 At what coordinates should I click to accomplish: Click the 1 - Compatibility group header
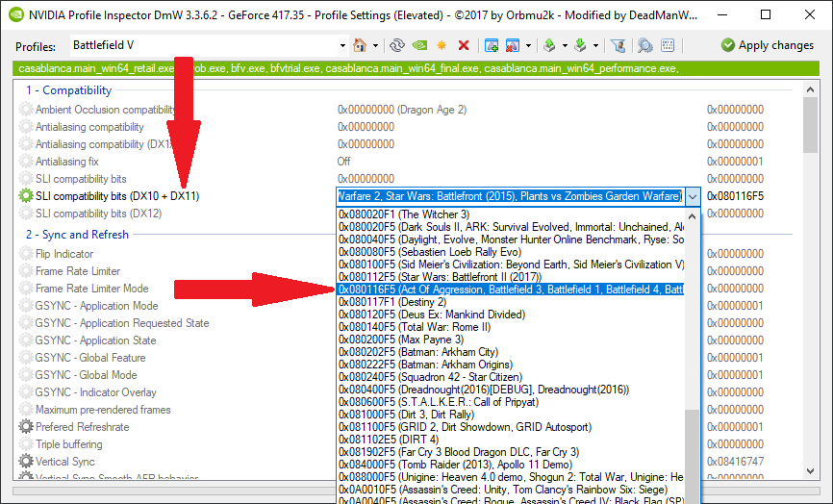pos(69,90)
